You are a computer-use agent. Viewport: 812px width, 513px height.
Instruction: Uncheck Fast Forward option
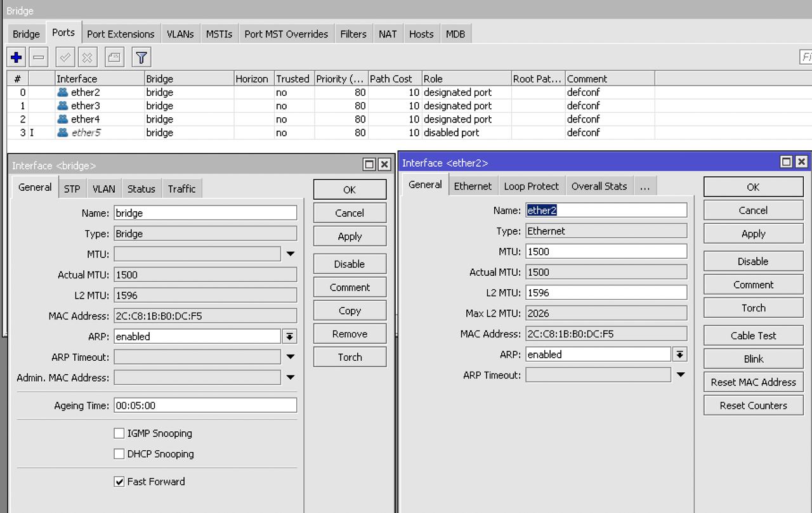119,481
